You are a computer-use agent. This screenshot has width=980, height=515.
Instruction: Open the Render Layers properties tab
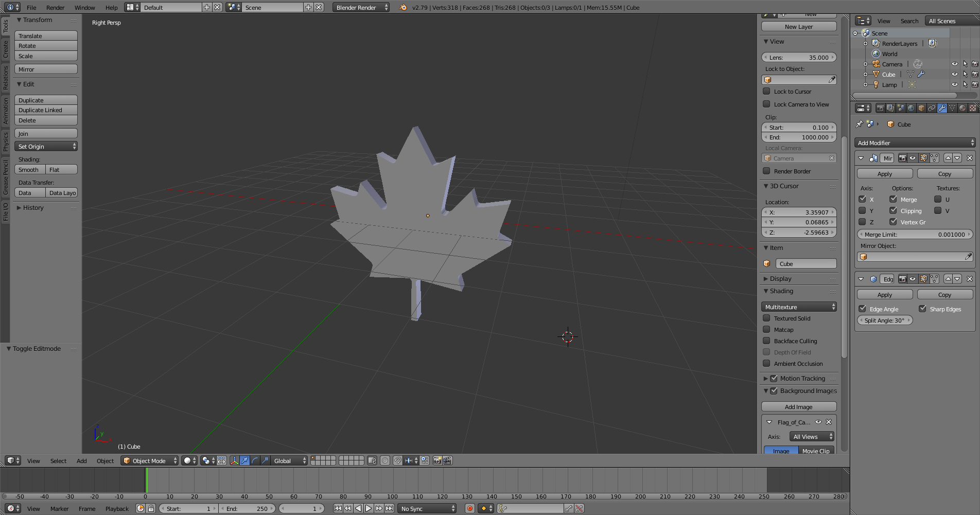click(890, 108)
